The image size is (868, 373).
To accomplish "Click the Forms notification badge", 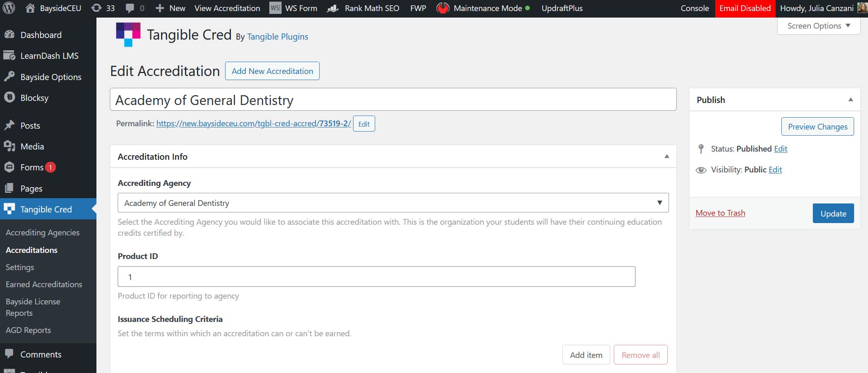I will [x=50, y=168].
